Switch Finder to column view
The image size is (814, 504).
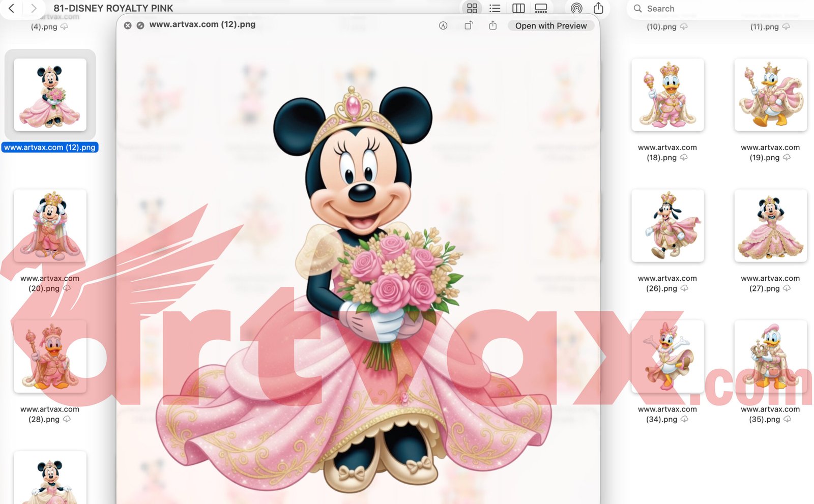518,8
